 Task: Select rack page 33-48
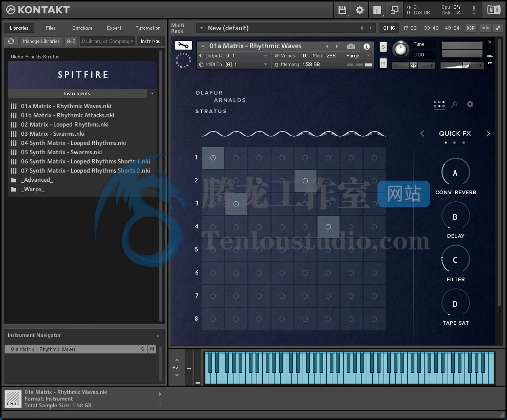click(431, 28)
